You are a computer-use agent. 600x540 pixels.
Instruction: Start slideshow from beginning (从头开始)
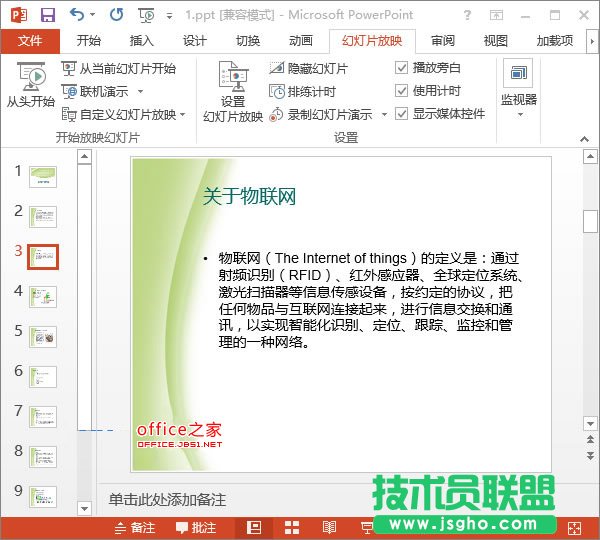click(x=31, y=85)
